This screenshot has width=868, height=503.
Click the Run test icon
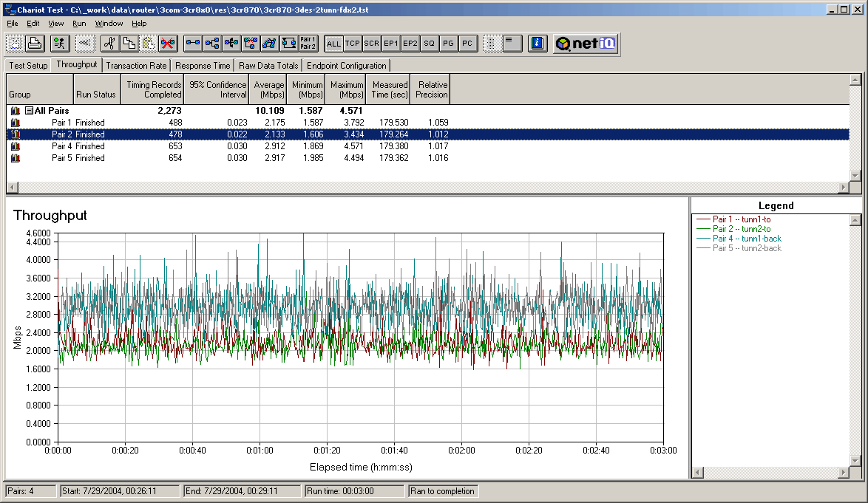(61, 44)
